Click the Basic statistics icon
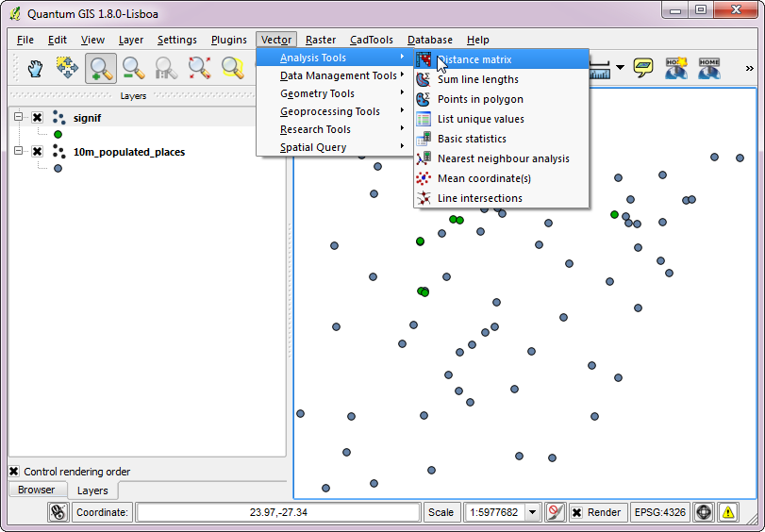This screenshot has width=765, height=532. click(424, 139)
